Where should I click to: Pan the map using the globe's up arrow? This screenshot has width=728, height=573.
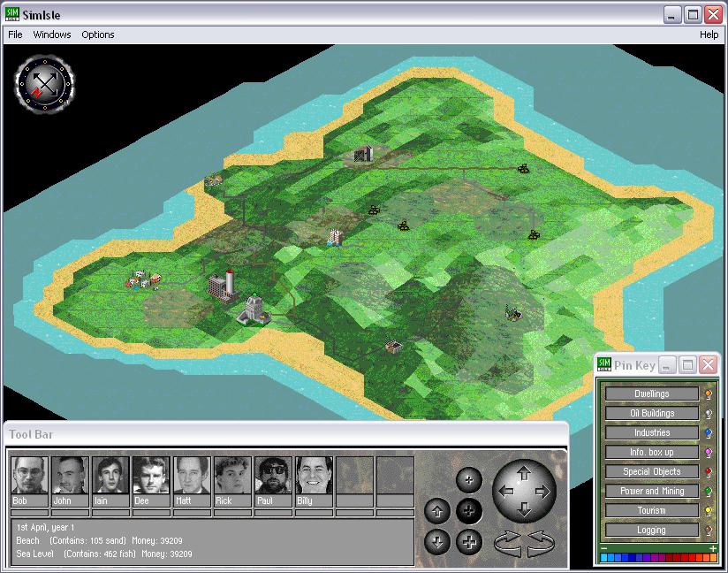pos(524,474)
